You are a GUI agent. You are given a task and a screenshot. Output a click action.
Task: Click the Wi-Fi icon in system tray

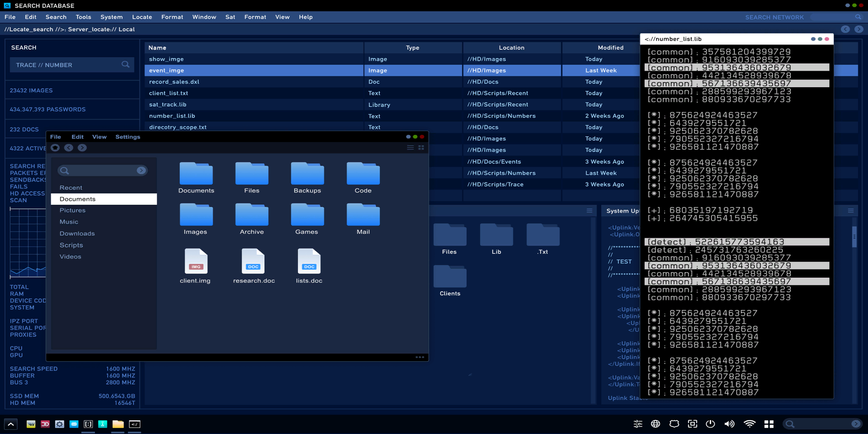[x=749, y=424]
